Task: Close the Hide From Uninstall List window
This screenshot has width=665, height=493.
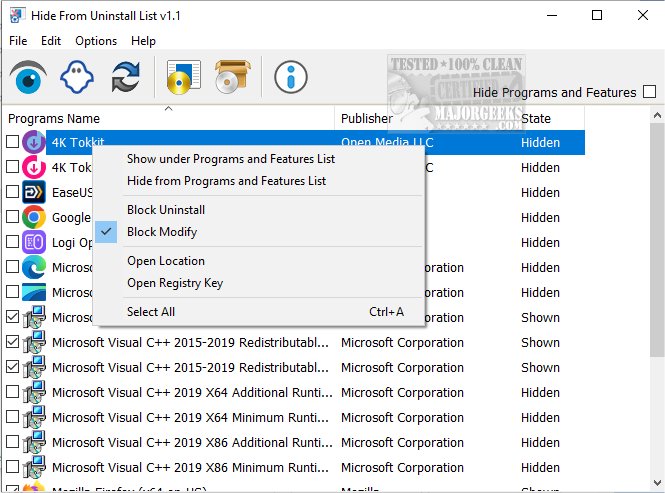Action: pyautogui.click(x=643, y=16)
